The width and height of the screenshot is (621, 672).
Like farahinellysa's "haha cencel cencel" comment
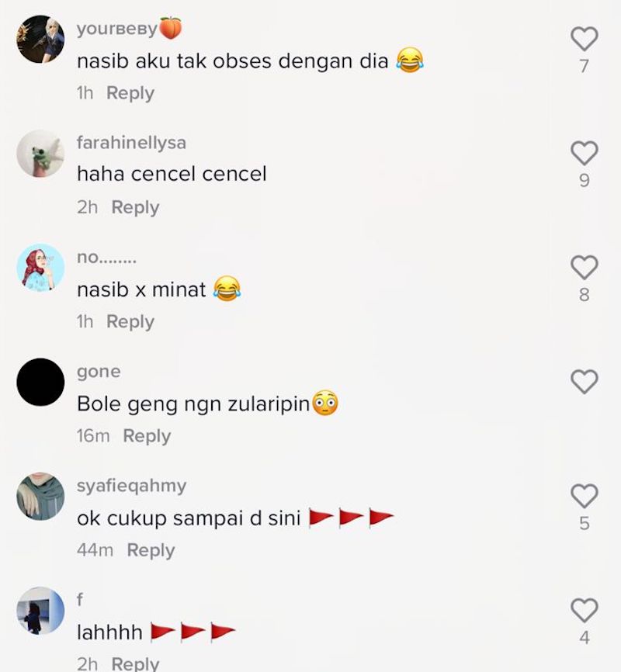(584, 153)
